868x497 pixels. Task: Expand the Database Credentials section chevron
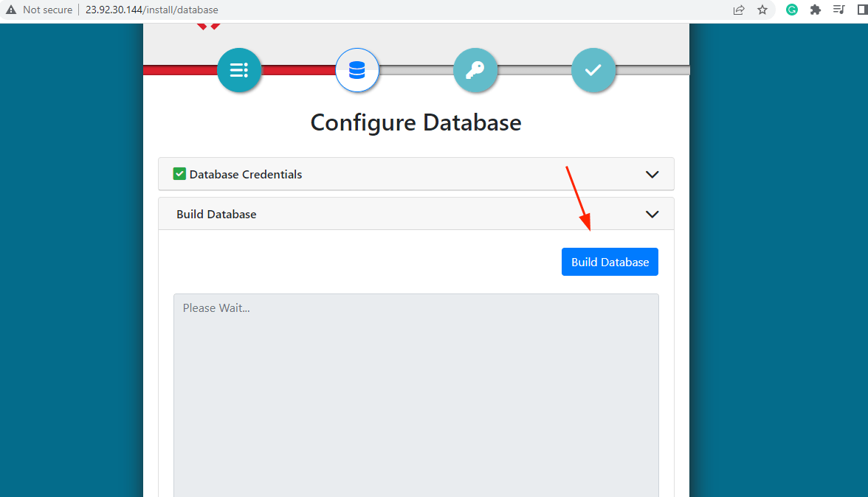(x=652, y=175)
